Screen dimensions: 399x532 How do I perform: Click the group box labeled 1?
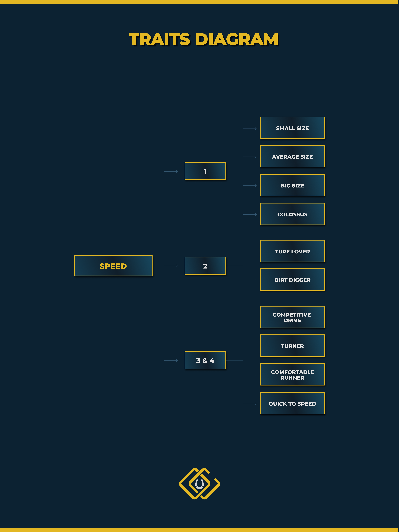coord(205,171)
